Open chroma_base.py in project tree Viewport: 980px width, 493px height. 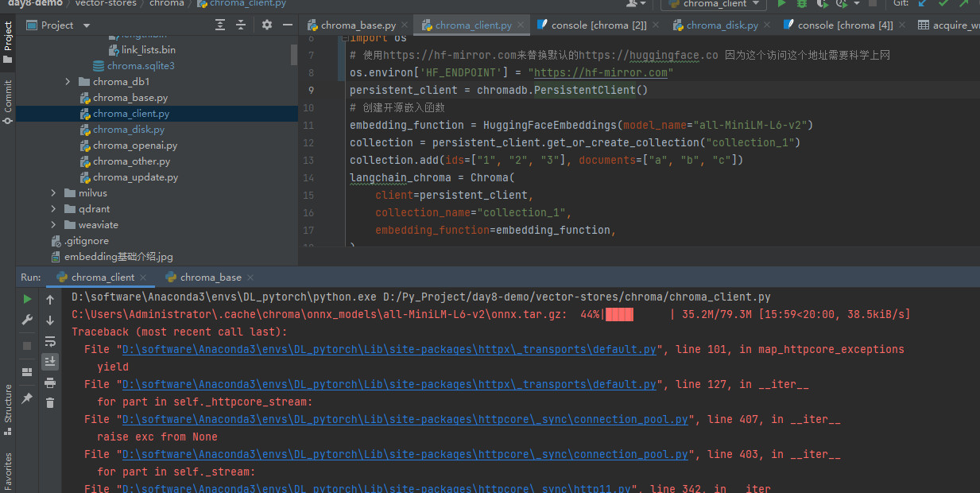pos(130,98)
